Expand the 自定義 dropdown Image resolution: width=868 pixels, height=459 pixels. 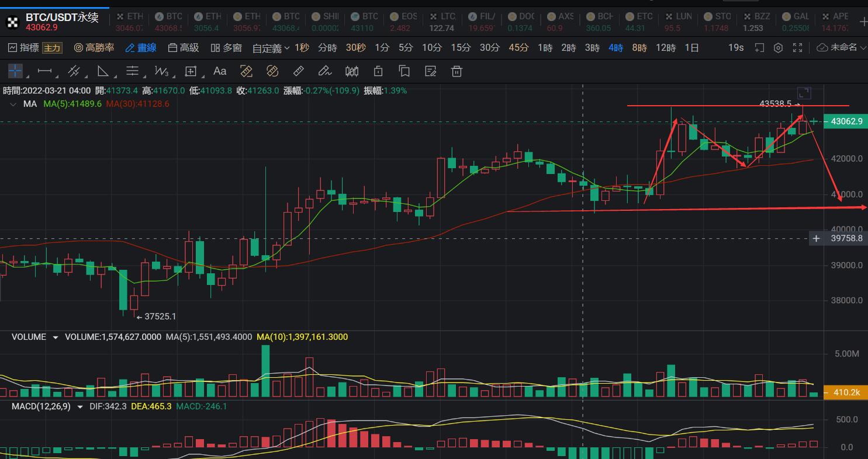click(x=271, y=48)
